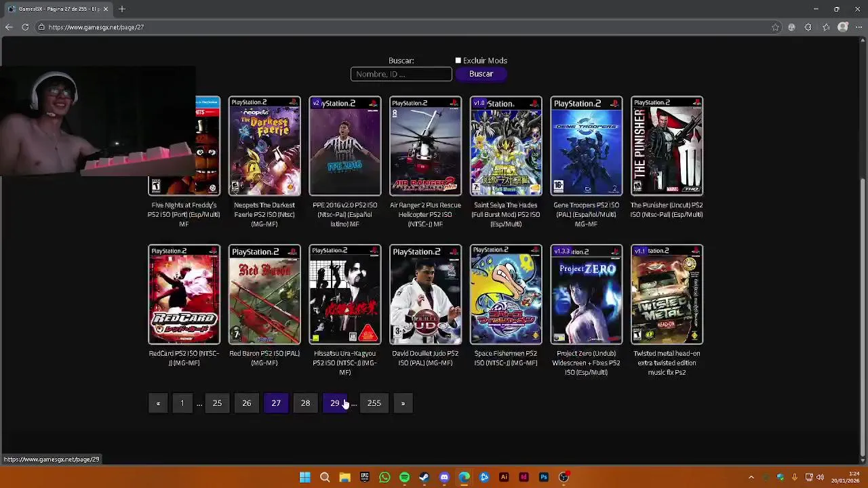This screenshot has width=868, height=488.
Task: Open Adobe InDesign from the taskbar
Action: pyautogui.click(x=524, y=477)
